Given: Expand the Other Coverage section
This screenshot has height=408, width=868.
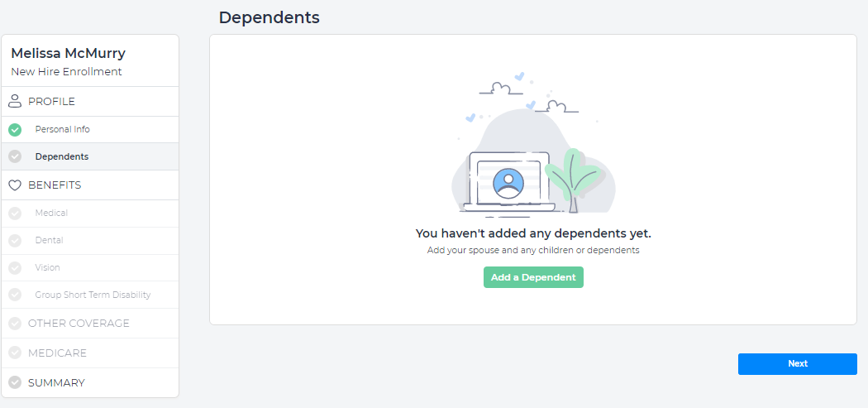Looking at the screenshot, I should pos(79,324).
